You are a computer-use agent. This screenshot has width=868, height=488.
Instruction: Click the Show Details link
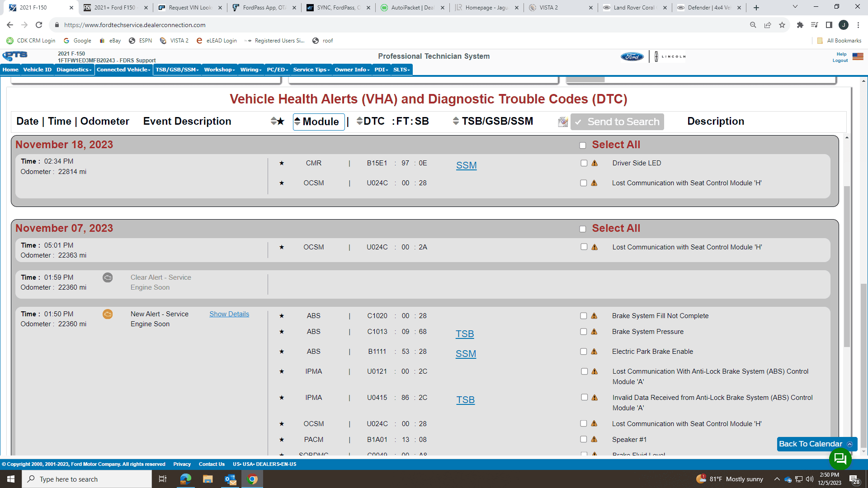229,314
